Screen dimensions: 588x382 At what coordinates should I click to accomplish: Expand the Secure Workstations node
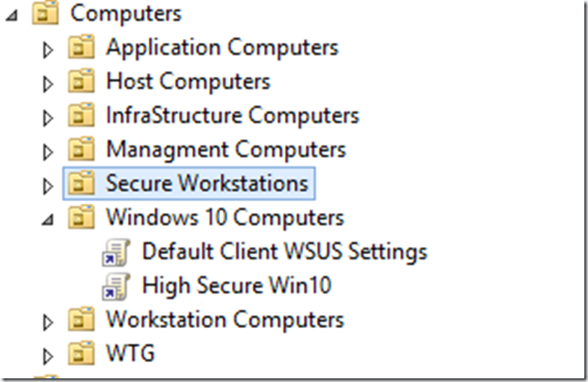coord(48,186)
